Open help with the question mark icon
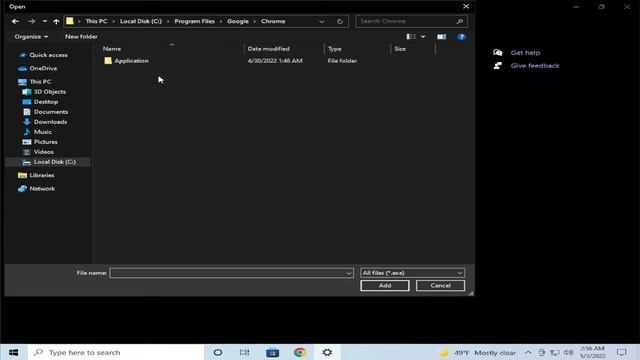This screenshot has height=360, width=640. pos(461,37)
